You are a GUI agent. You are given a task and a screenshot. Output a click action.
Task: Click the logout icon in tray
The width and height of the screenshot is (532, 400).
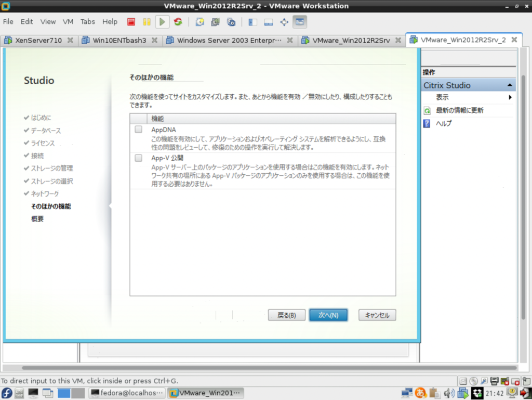click(526, 393)
